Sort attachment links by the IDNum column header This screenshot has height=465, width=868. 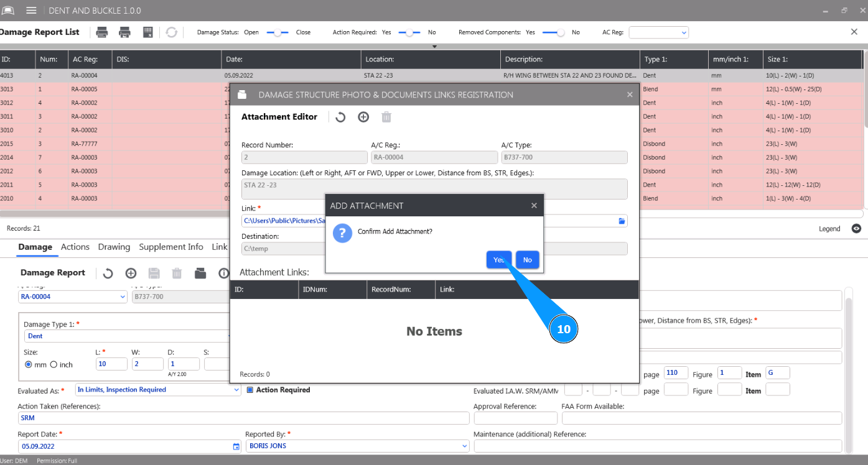click(333, 289)
